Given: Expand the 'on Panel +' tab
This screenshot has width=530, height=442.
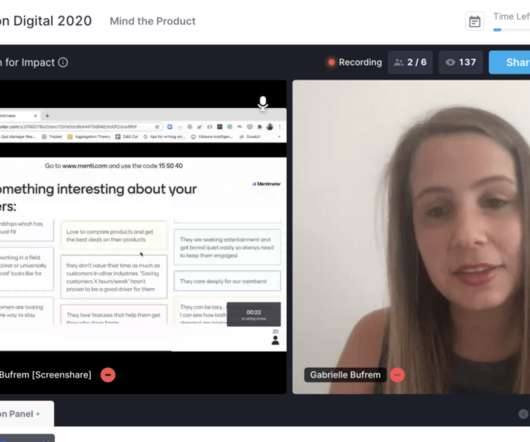Looking at the screenshot, I should (20, 414).
